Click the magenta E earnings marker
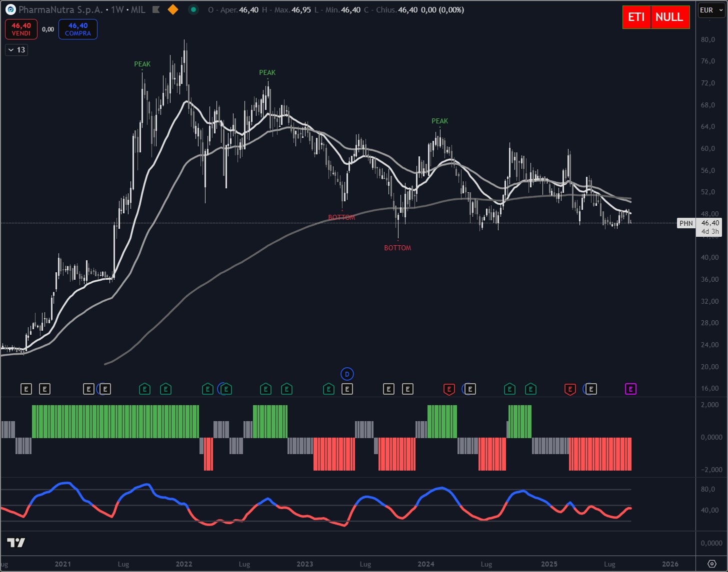Screen dimensions: 728x572 pos(630,389)
